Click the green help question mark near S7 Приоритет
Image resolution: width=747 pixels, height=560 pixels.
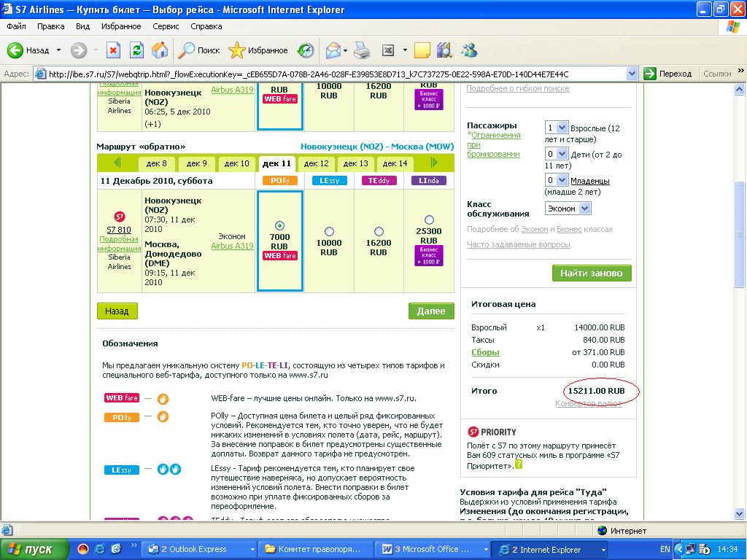click(x=519, y=464)
